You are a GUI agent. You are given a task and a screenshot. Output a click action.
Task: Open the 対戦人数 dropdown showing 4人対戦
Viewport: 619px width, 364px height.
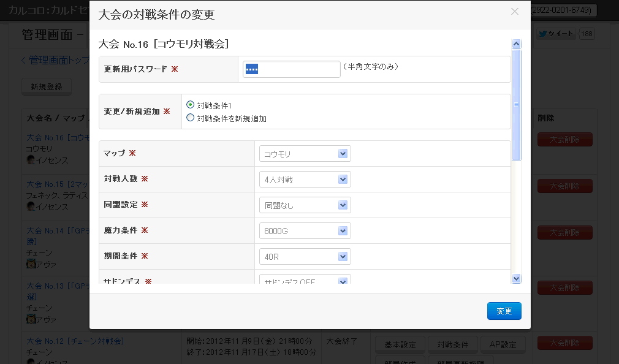coord(305,180)
